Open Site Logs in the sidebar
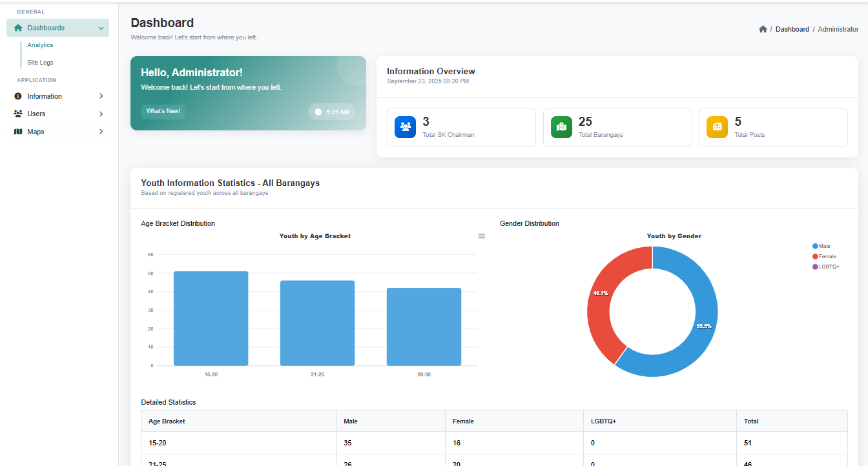This screenshot has width=868, height=466. pos(40,63)
